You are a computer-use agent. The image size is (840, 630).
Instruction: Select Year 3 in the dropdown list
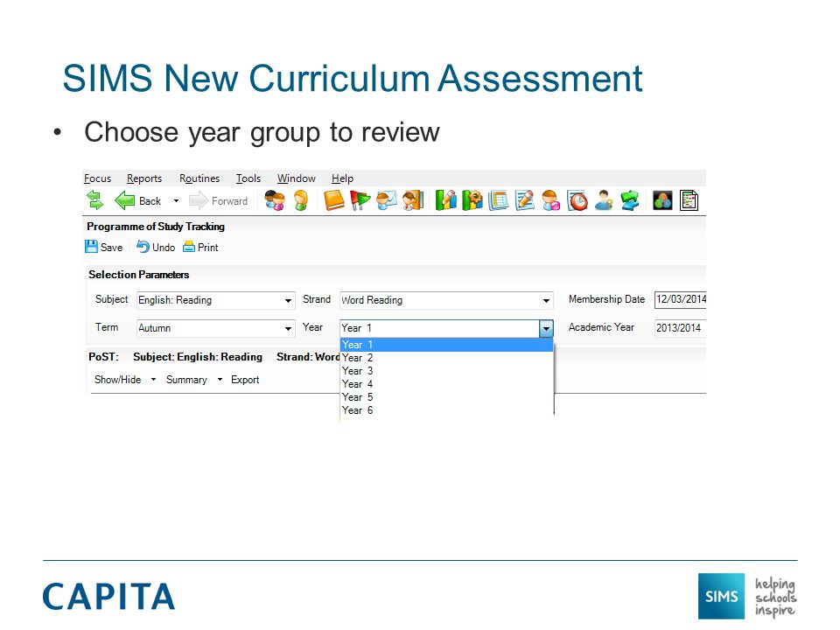446,371
